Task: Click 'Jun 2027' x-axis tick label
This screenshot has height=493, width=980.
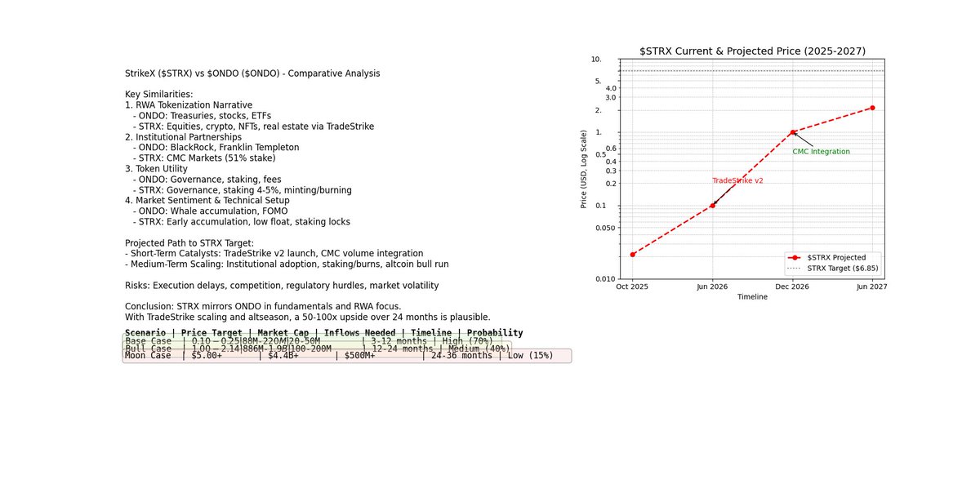Action: (872, 286)
